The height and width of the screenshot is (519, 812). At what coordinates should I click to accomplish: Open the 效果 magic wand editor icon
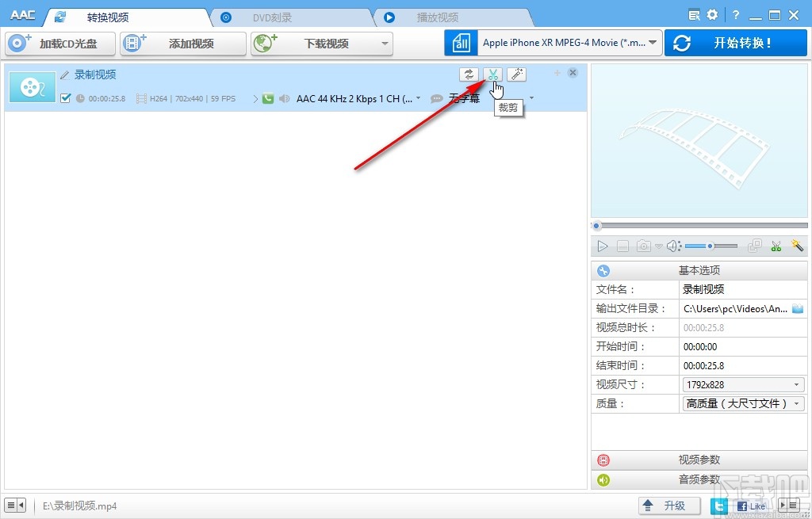(516, 74)
